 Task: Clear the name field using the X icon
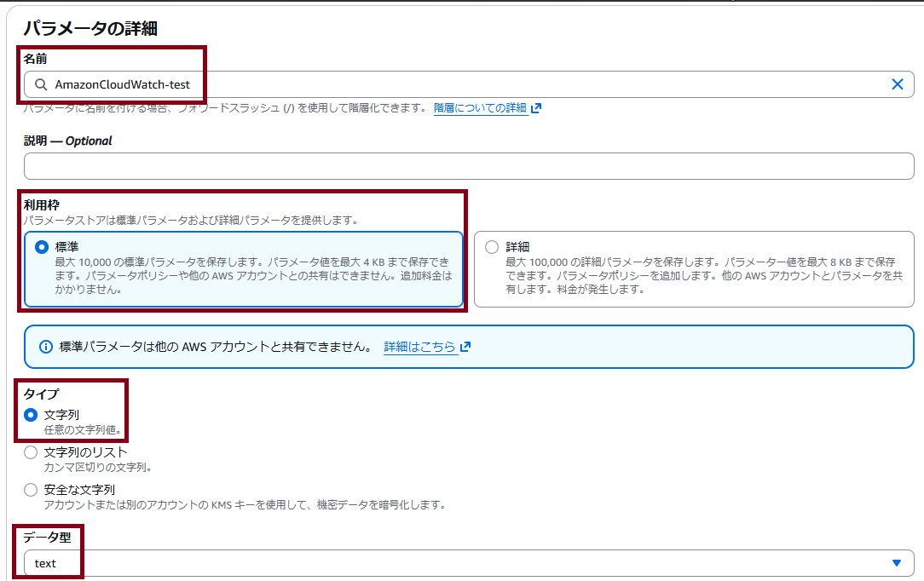(x=896, y=84)
